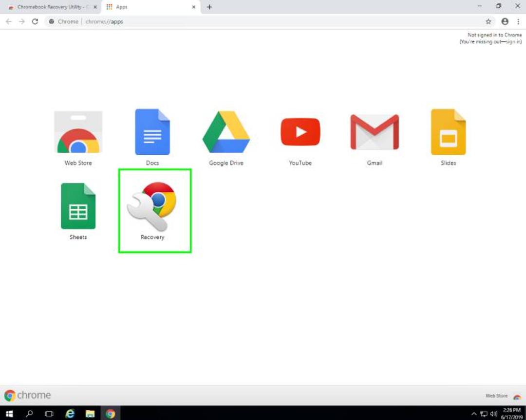The height and width of the screenshot is (420, 526).
Task: Reload the current page
Action: coord(35,21)
